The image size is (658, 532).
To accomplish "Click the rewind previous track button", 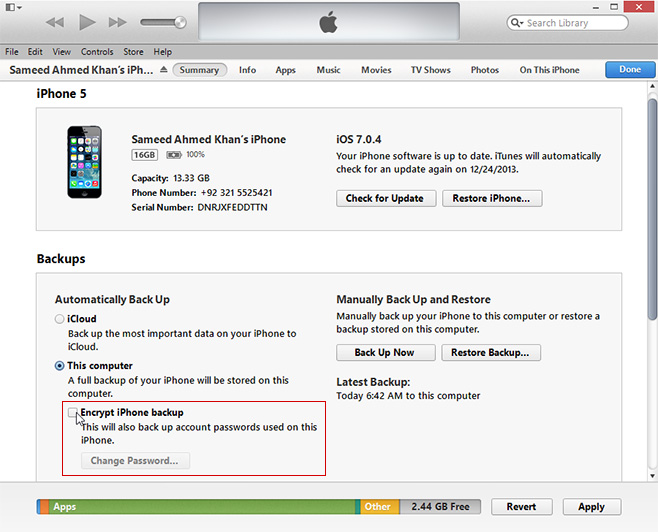I will [55, 22].
